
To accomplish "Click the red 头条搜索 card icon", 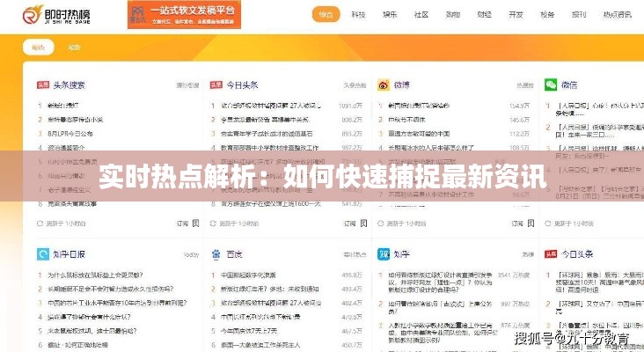I will coord(43,84).
